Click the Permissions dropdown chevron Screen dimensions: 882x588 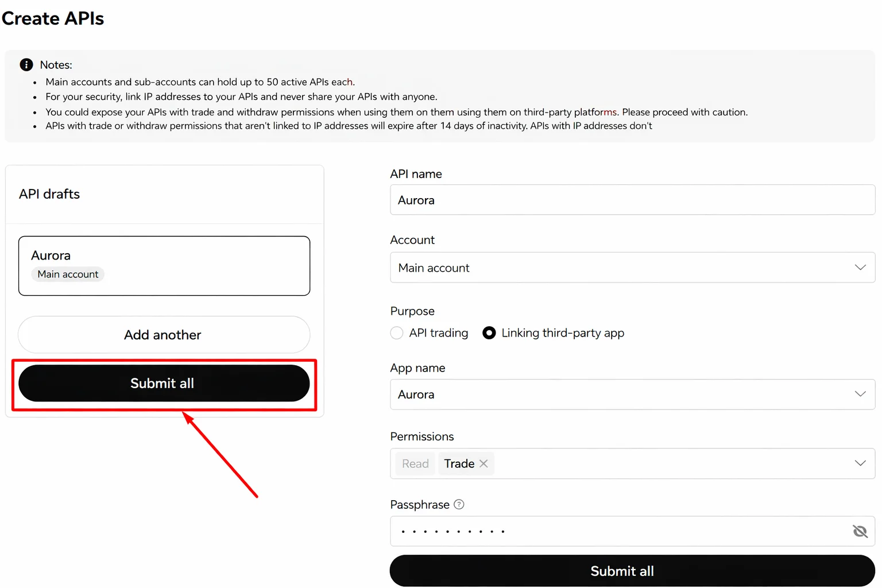click(860, 463)
